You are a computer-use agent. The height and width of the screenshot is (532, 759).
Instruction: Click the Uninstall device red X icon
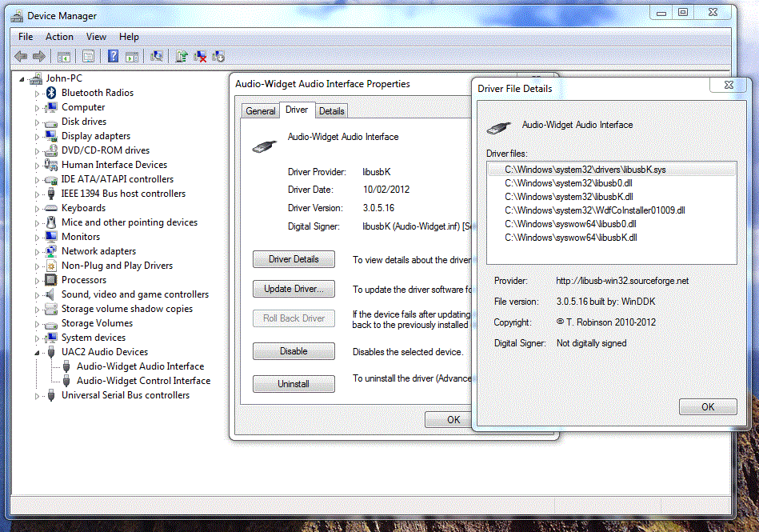pos(200,57)
